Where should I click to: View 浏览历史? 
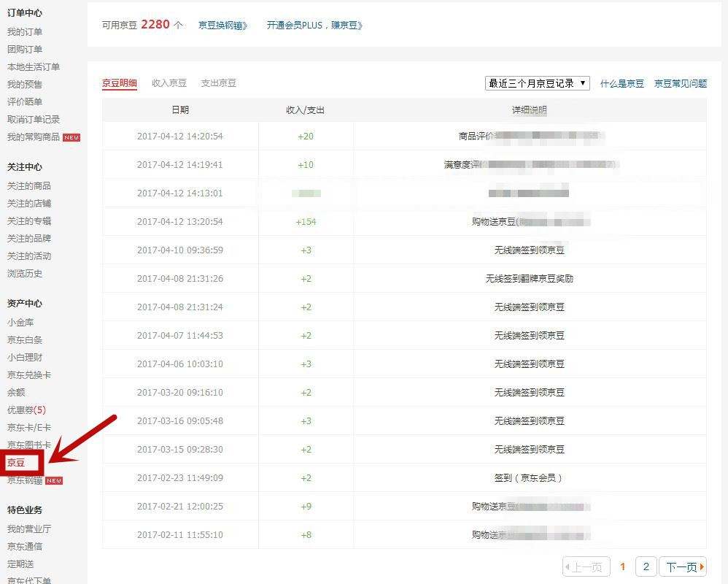pos(25,274)
